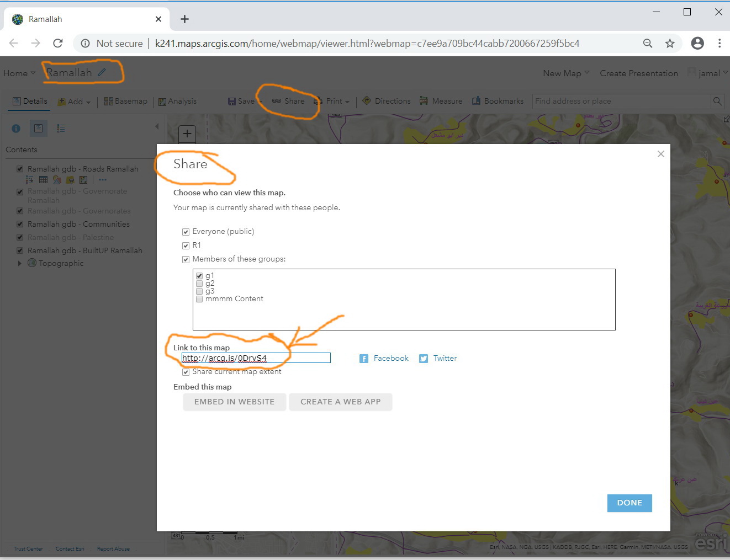Open Bookmarks
Image resolution: width=730 pixels, height=560 pixels.
coord(498,101)
